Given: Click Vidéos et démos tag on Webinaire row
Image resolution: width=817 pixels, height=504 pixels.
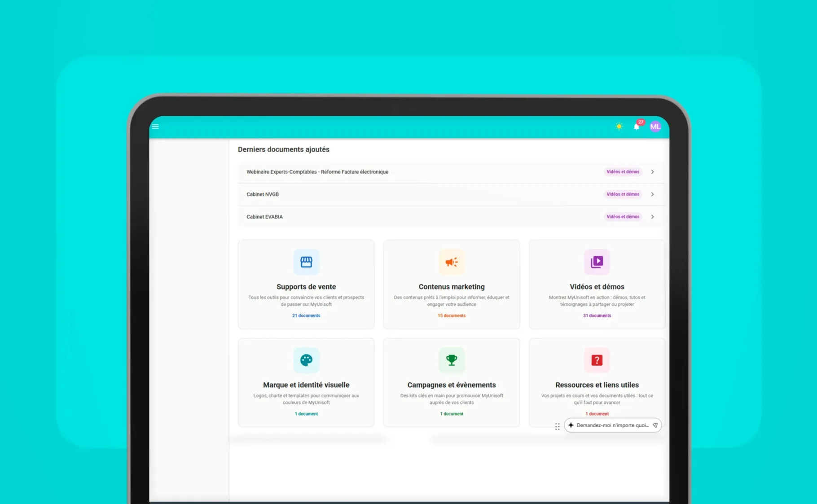Looking at the screenshot, I should coord(623,172).
